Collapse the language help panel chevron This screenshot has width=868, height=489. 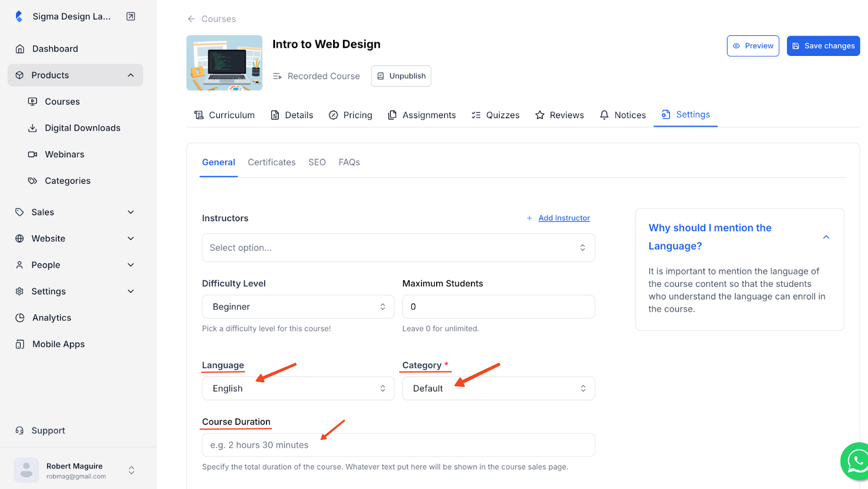click(x=826, y=237)
